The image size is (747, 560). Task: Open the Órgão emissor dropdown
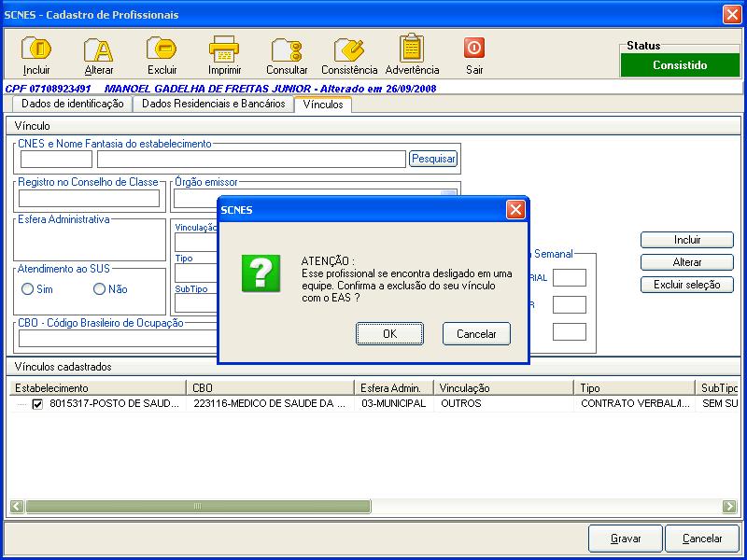[x=448, y=195]
